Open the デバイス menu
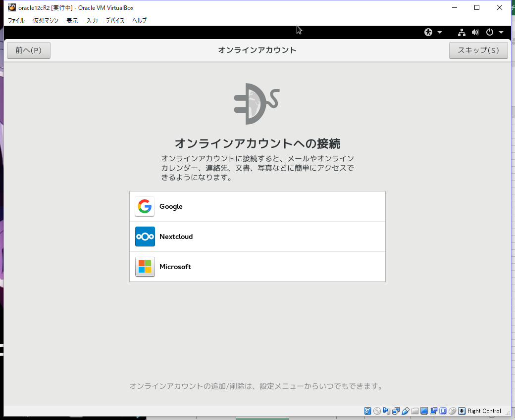 point(115,20)
